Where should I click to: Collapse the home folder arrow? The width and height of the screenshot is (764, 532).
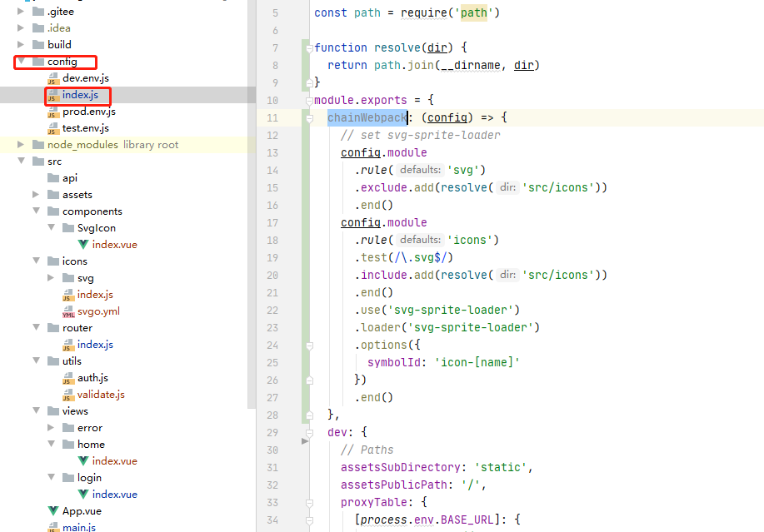[51, 445]
